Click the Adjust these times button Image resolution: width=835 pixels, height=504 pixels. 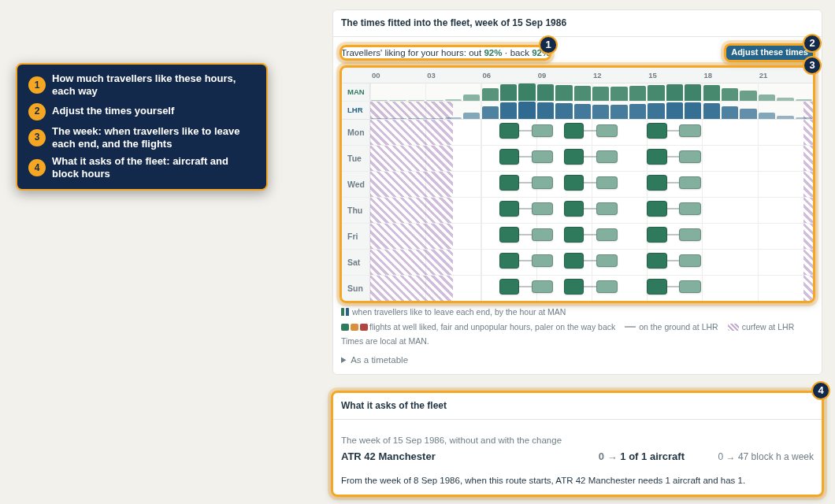[769, 52]
